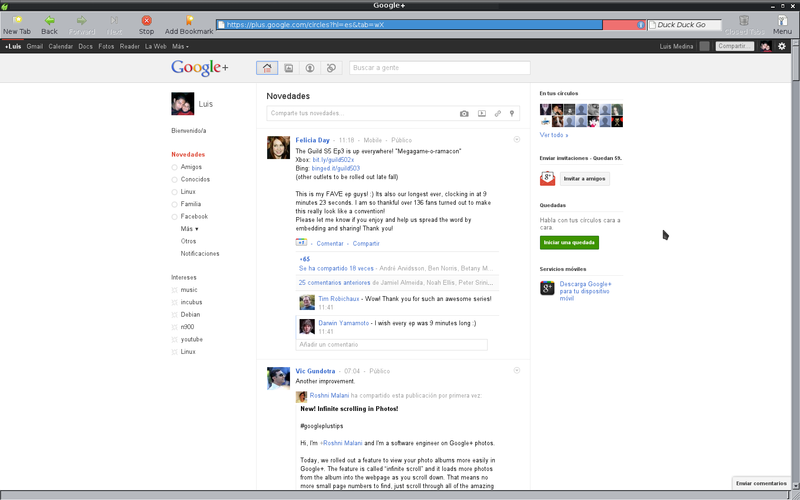
Task: Click the Invitar a amigos button
Action: coord(584,179)
